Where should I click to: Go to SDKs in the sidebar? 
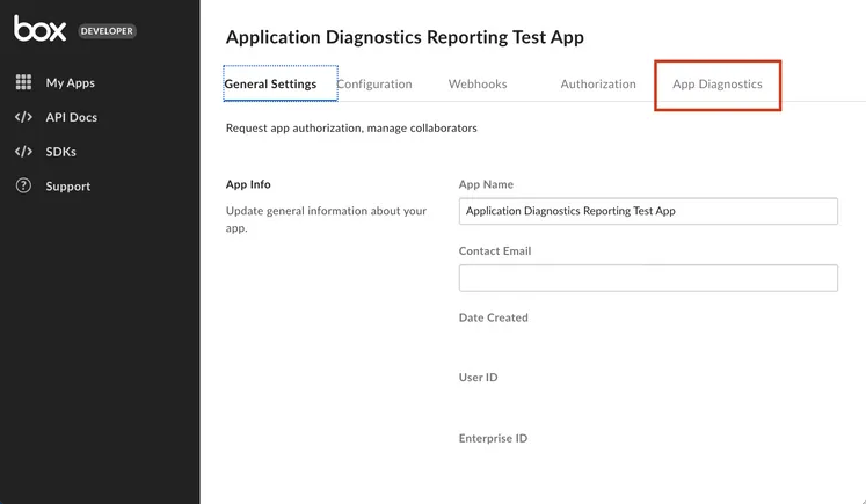pos(61,152)
